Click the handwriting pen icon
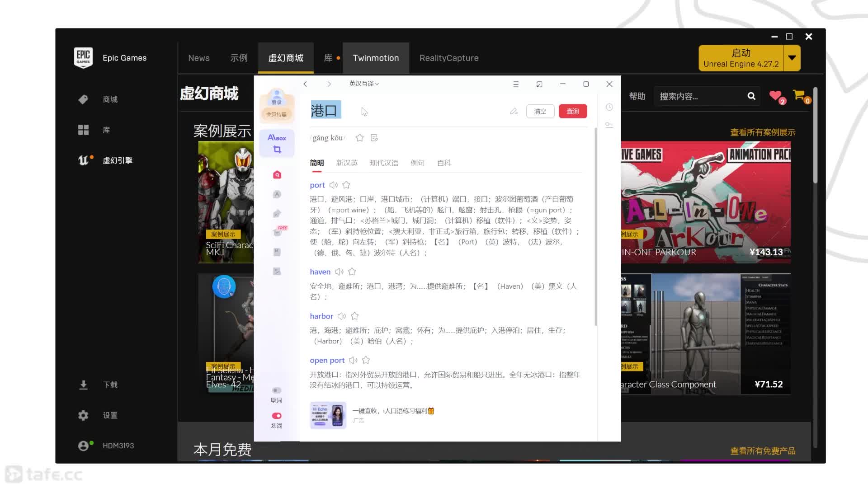This screenshot has width=868, height=488. 514,111
